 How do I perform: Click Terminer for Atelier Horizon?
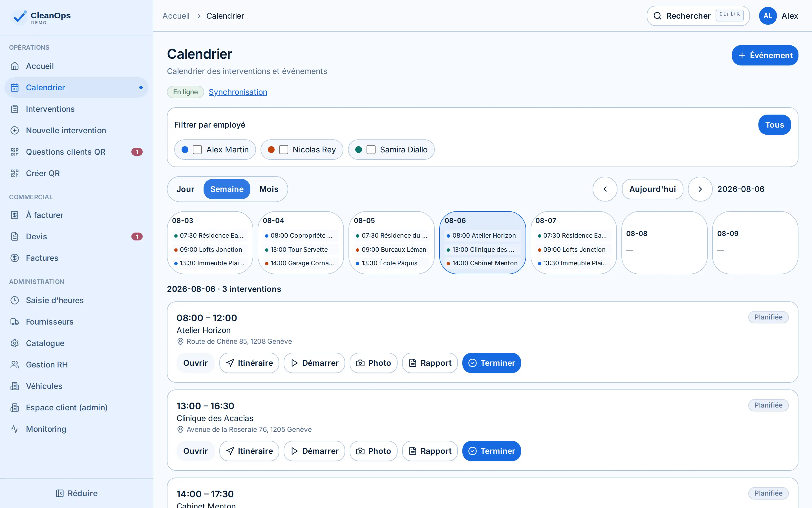(491, 363)
